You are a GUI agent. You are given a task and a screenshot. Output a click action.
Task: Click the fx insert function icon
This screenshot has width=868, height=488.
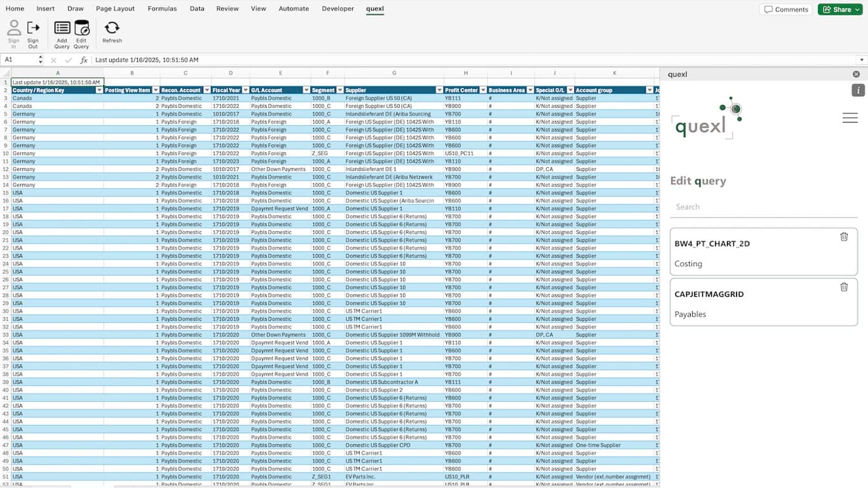(x=83, y=60)
